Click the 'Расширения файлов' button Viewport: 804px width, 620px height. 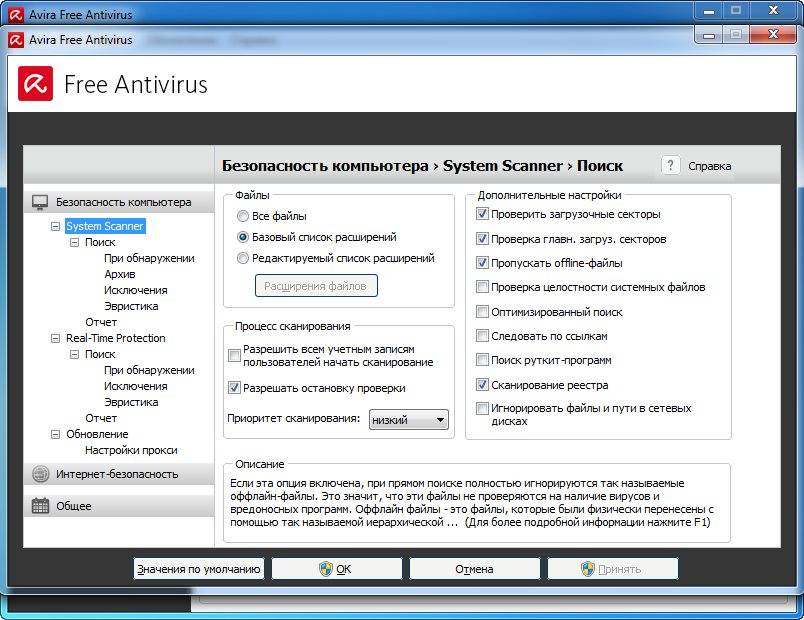pos(316,286)
